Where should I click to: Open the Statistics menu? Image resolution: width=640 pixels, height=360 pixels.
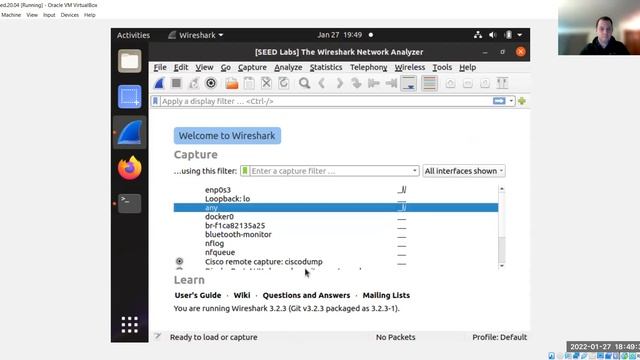click(x=326, y=67)
